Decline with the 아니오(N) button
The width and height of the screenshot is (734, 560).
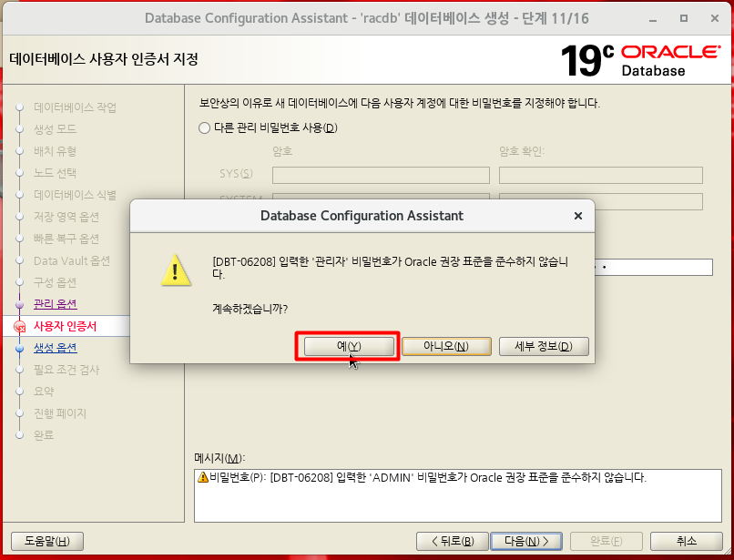446,346
